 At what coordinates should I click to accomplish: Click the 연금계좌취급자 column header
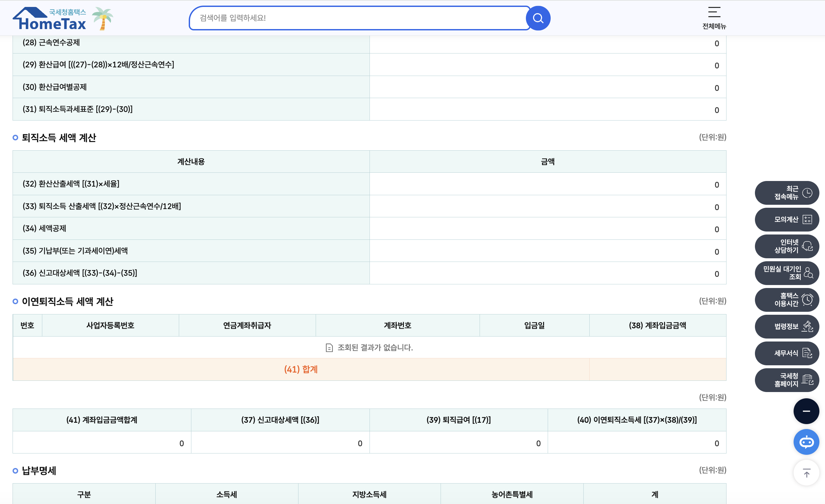(248, 325)
